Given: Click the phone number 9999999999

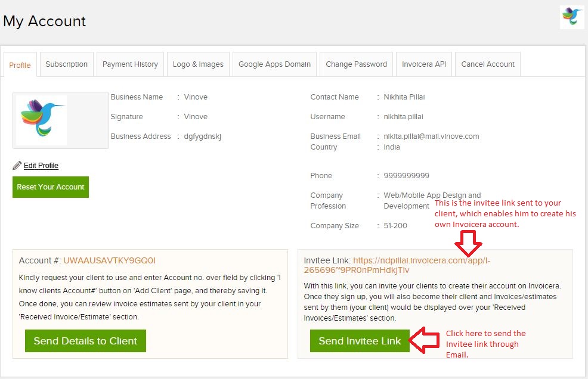Looking at the screenshot, I should click(x=406, y=175).
